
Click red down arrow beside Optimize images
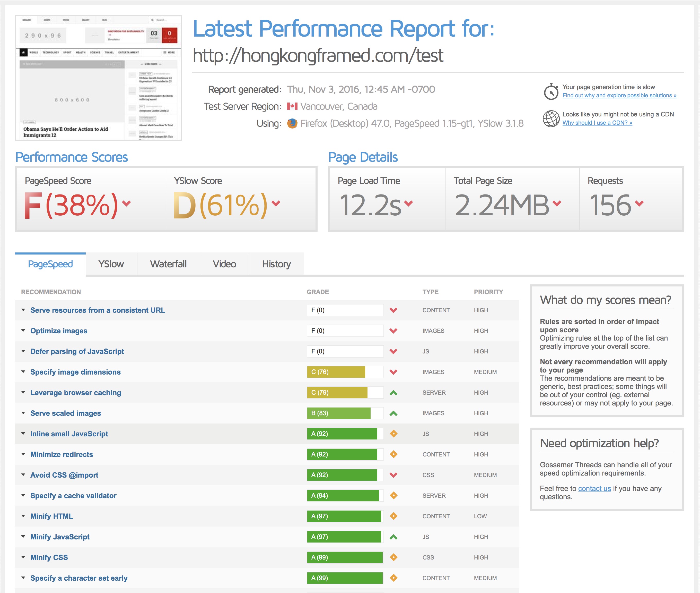(x=393, y=331)
